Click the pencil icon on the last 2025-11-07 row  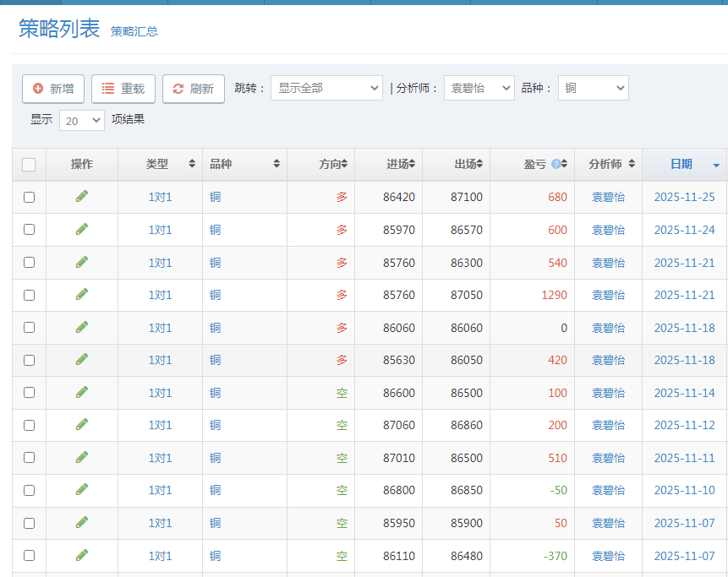coord(80,556)
